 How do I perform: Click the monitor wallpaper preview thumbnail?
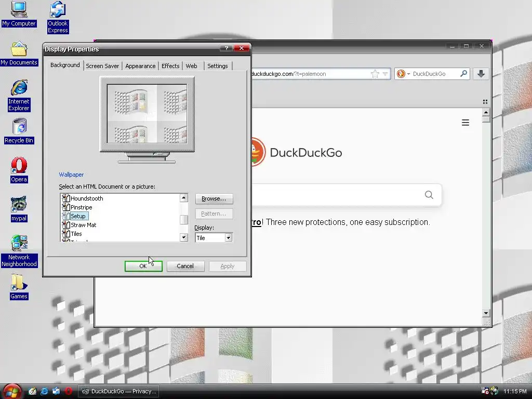[147, 114]
